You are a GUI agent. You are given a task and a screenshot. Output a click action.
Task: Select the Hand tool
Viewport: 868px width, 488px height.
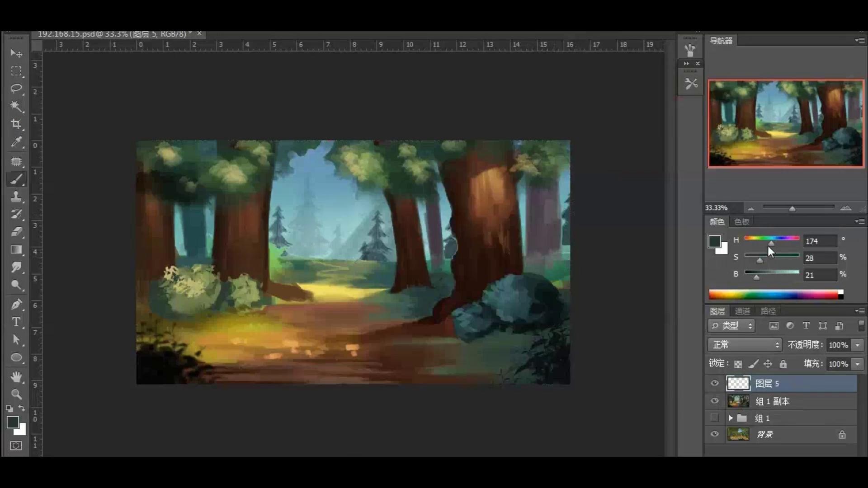pyautogui.click(x=16, y=376)
